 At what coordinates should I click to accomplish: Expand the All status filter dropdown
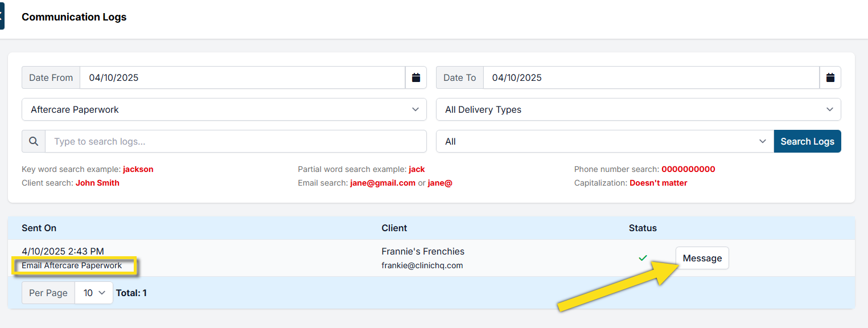tap(604, 141)
